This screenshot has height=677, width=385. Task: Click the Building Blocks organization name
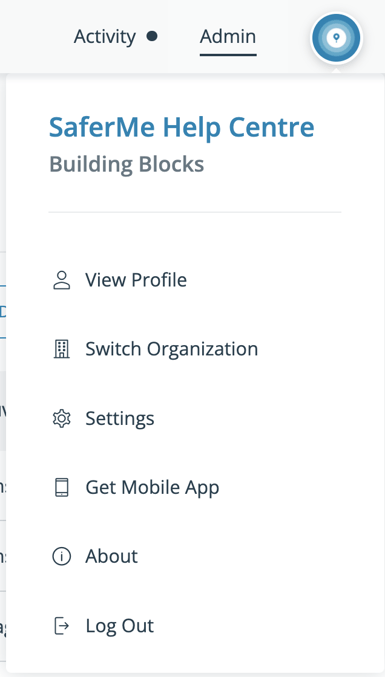click(x=126, y=164)
